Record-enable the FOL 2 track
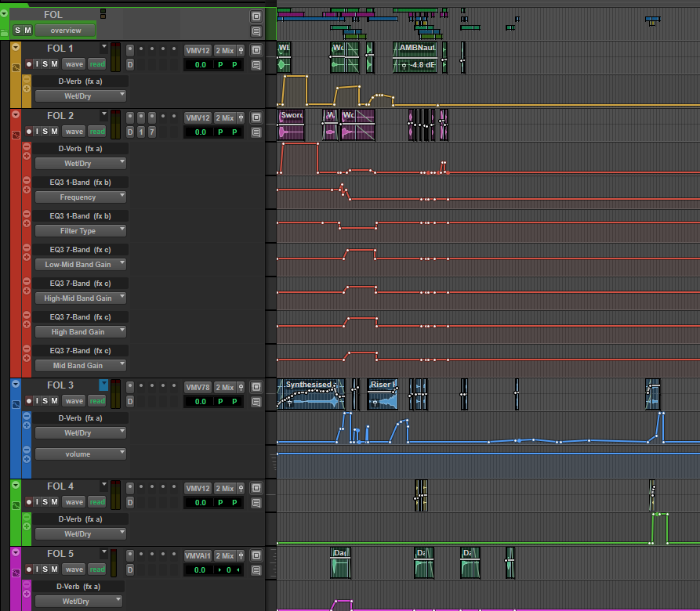 tap(28, 132)
